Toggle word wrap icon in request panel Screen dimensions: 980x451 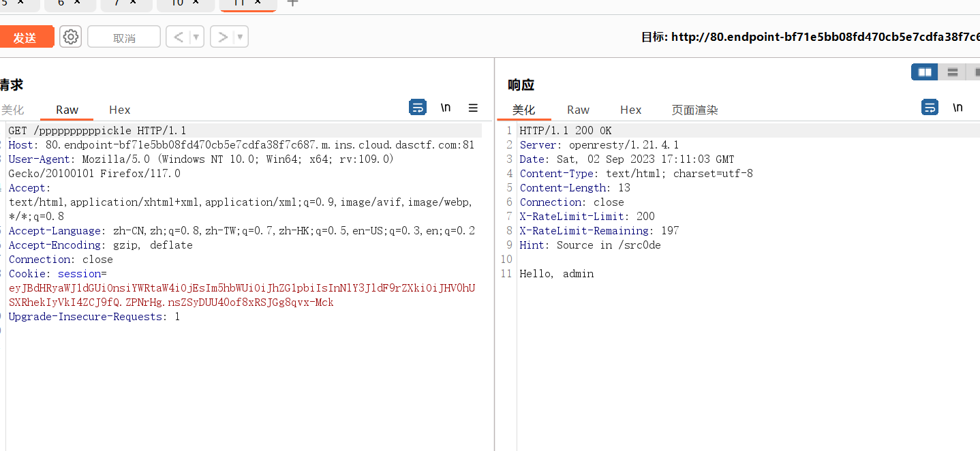click(x=417, y=107)
